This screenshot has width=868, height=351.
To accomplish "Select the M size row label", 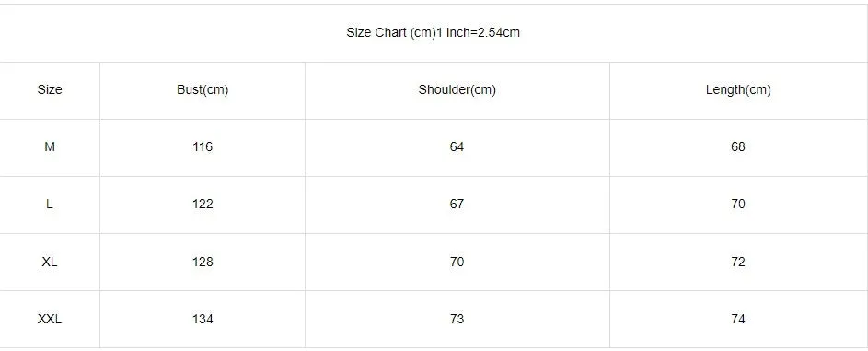I will point(50,146).
